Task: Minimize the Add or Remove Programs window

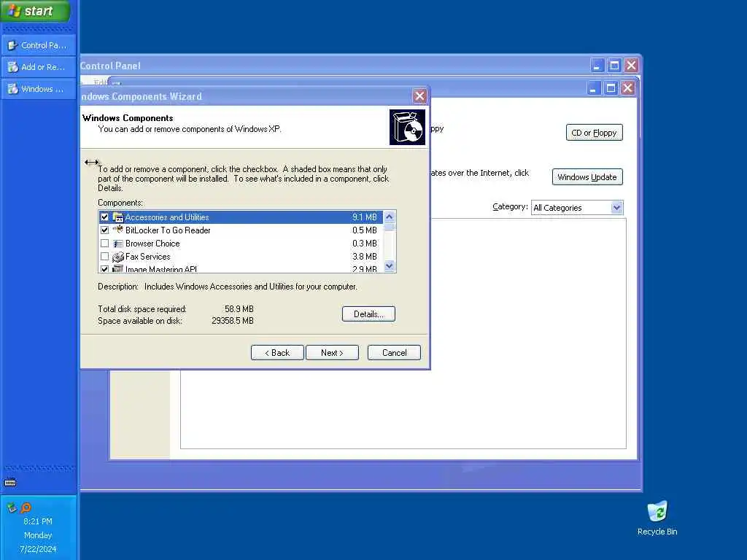Action: tap(594, 88)
